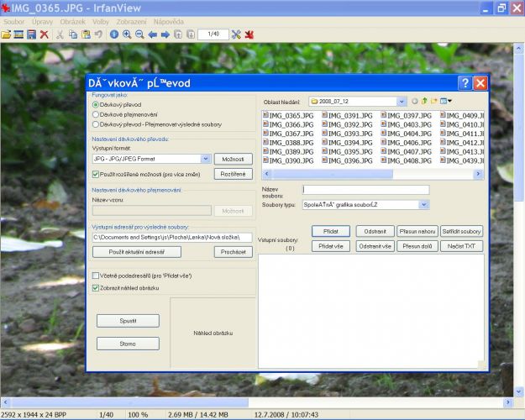
Task: Click the Procházet button
Action: 233,252
